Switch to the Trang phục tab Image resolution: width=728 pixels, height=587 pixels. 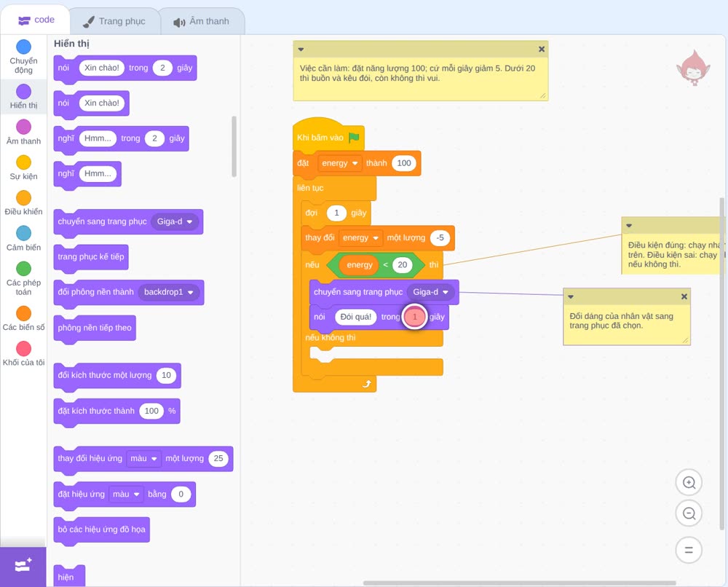point(114,21)
